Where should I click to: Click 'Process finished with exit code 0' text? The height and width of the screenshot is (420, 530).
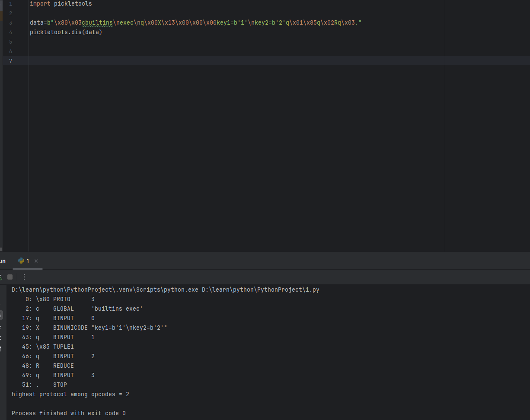[x=69, y=413]
